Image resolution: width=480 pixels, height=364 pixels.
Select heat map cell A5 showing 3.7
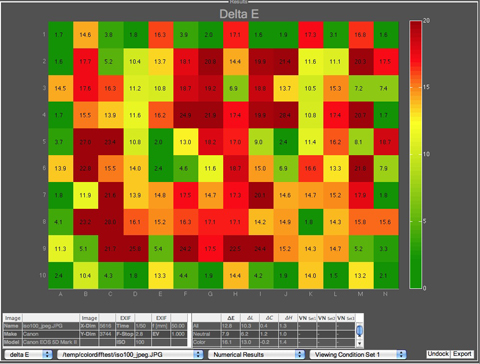(61, 142)
